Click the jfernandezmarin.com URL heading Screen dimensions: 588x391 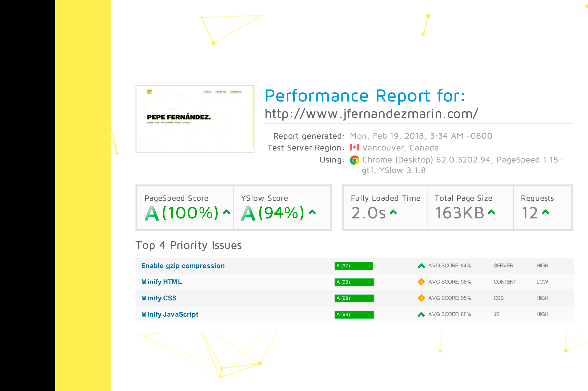(371, 114)
